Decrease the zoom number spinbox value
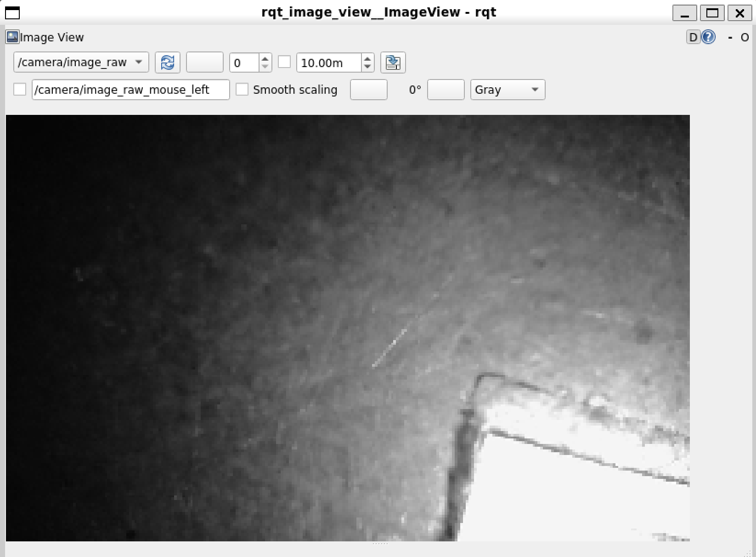 click(x=265, y=67)
